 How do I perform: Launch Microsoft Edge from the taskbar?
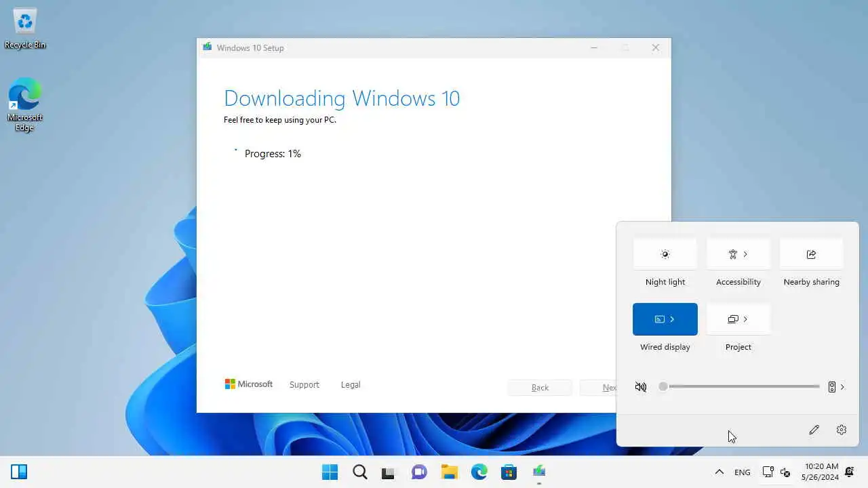pos(479,472)
